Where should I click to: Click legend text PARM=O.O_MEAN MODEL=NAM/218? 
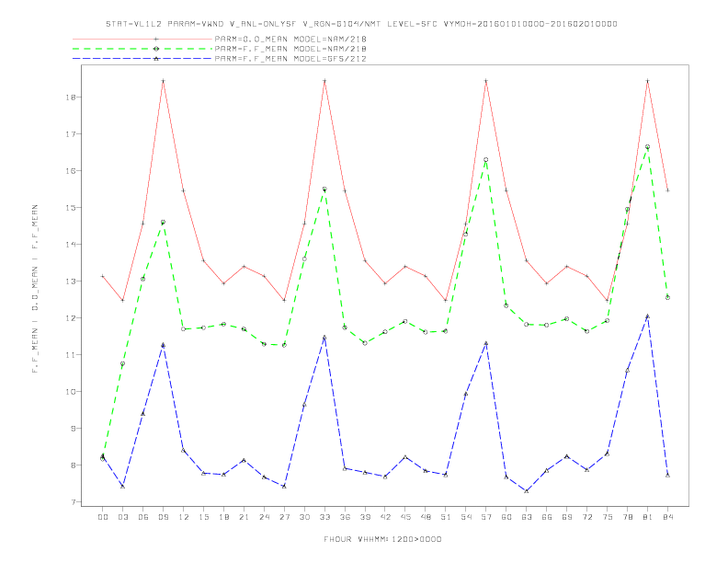click(x=290, y=39)
